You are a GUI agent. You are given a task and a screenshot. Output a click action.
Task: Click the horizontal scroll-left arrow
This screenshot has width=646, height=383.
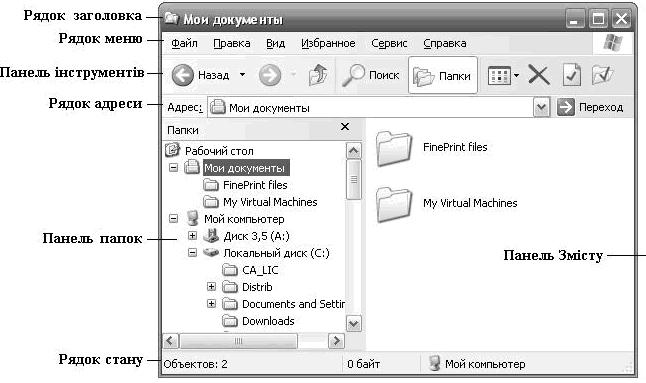171,341
